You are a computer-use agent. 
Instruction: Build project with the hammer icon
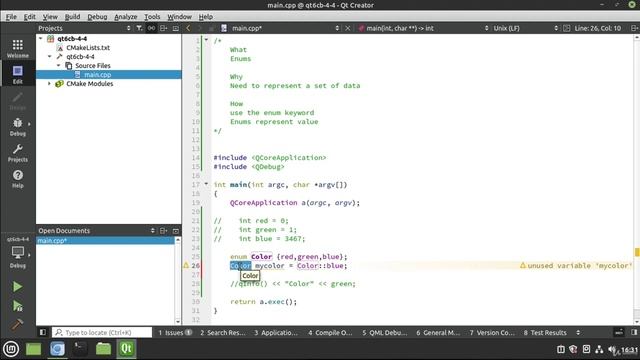point(17,324)
